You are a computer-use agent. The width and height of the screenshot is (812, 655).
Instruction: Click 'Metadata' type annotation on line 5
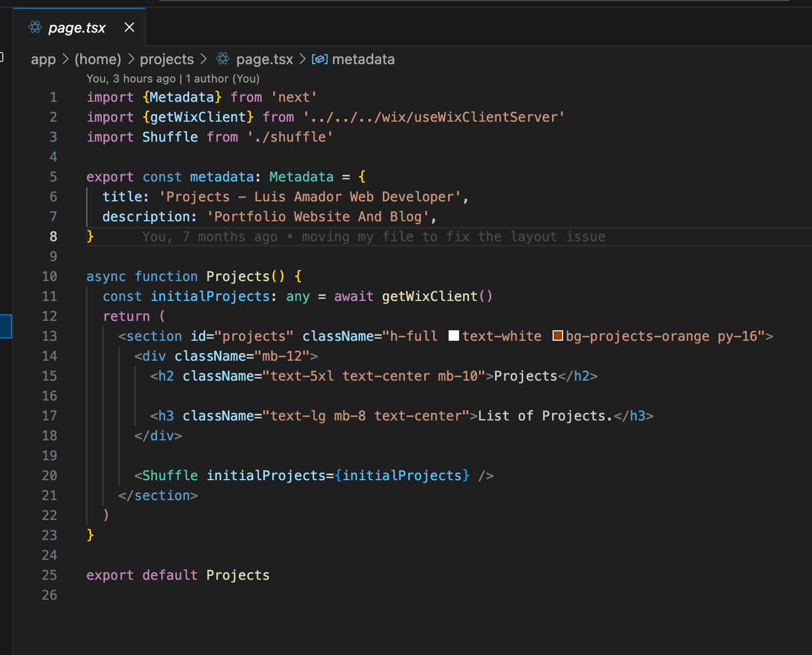[x=301, y=177]
